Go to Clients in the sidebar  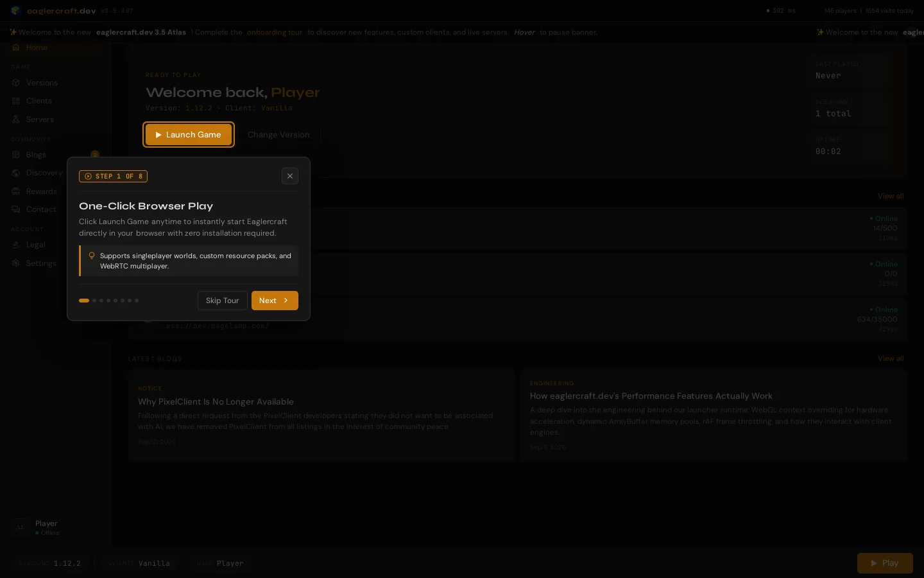click(56, 101)
